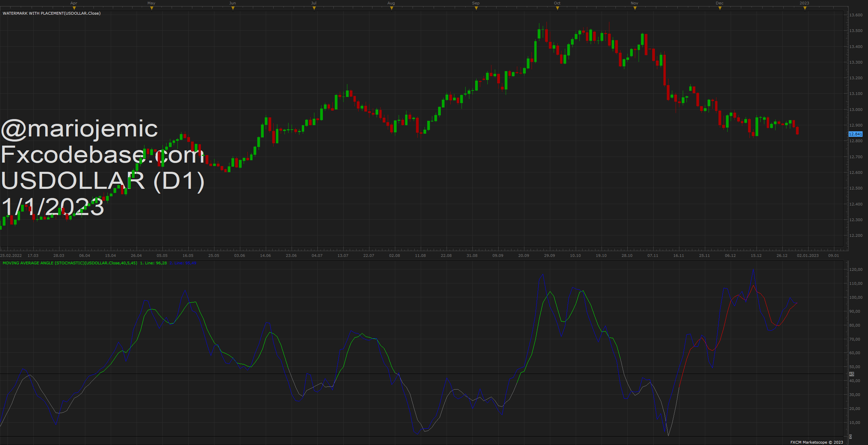Click the 70,00 indicator axis label
The image size is (868, 445).
(855, 339)
